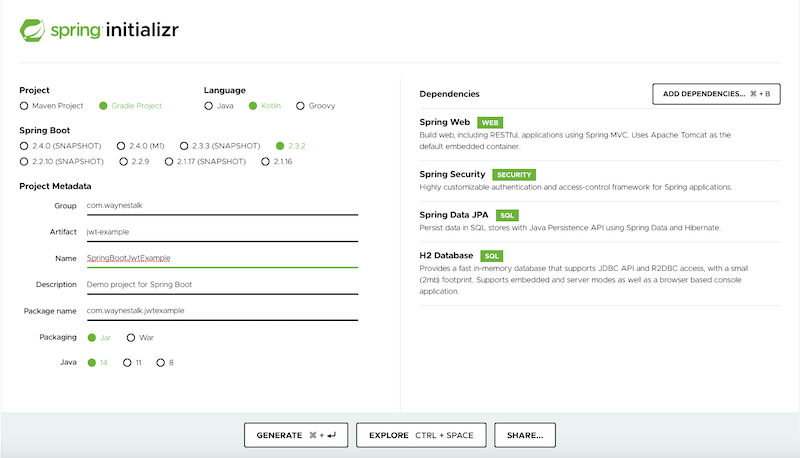The image size is (800, 458).
Task: Select Java version 11
Action: coord(127,363)
